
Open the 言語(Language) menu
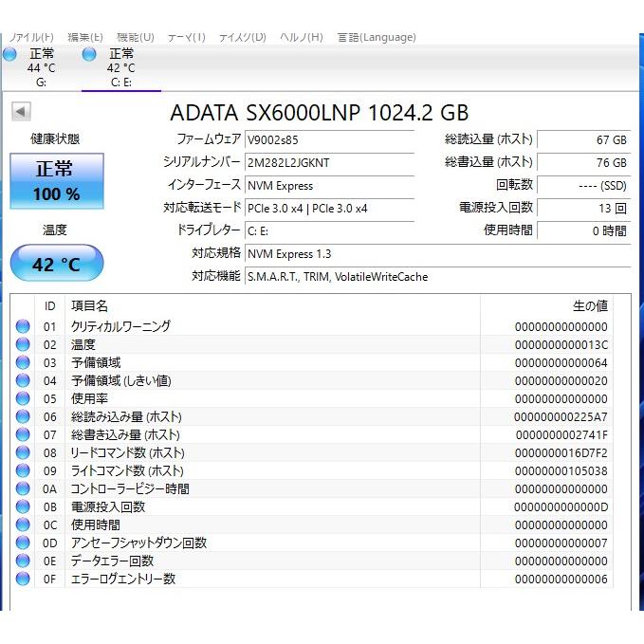[377, 37]
